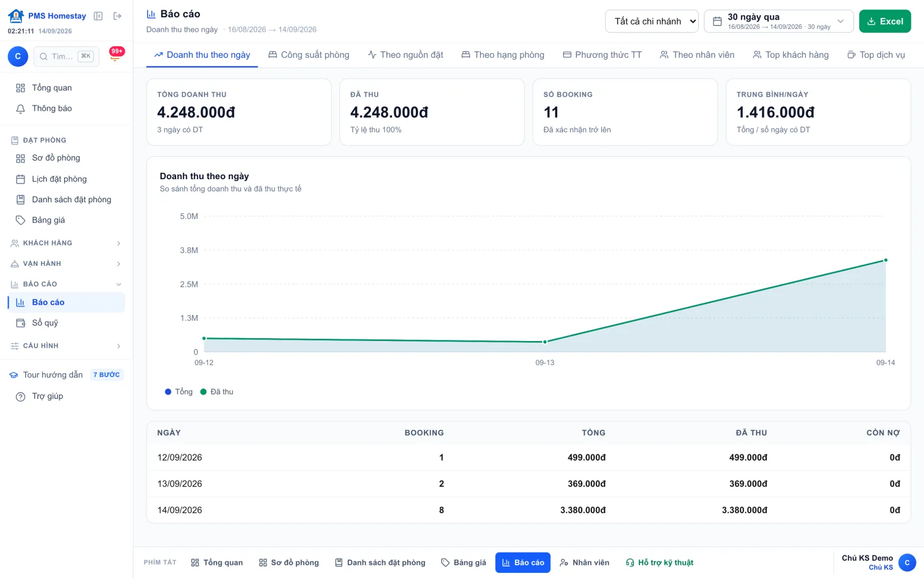
Task: Open Thông báo in the sidebar
Action: click(66, 109)
